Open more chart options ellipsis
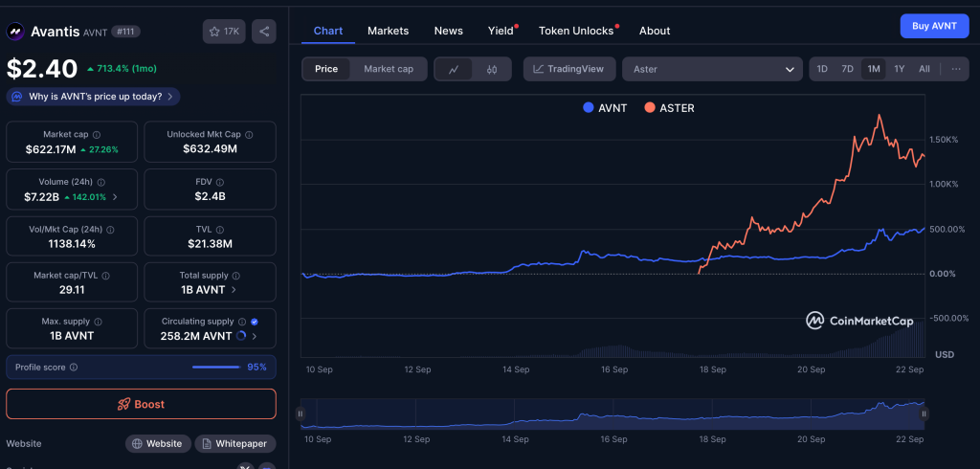Screen dimensions: 980x469 click(x=954, y=69)
